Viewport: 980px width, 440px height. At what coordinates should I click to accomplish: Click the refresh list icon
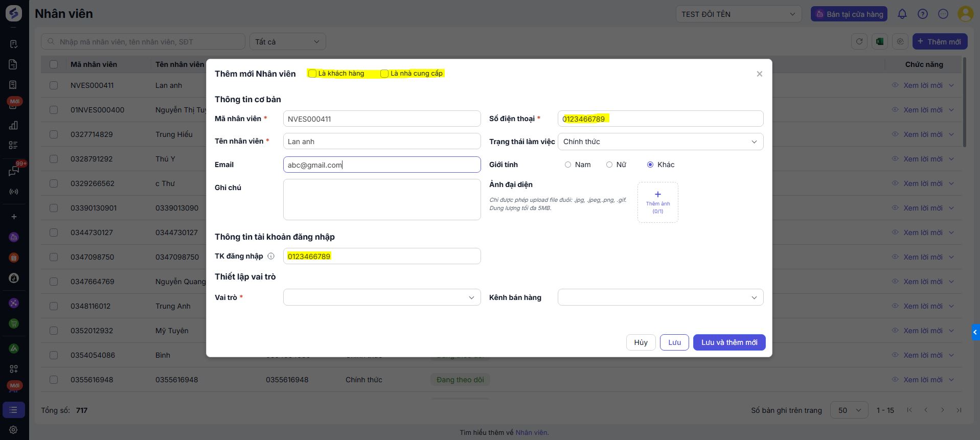pyautogui.click(x=859, y=42)
